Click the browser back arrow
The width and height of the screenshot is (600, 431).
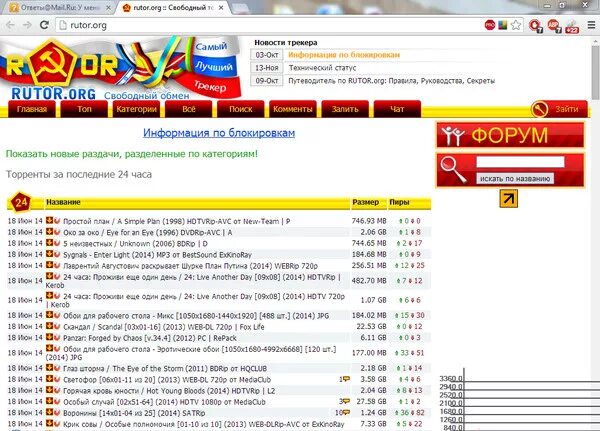pyautogui.click(x=10, y=25)
